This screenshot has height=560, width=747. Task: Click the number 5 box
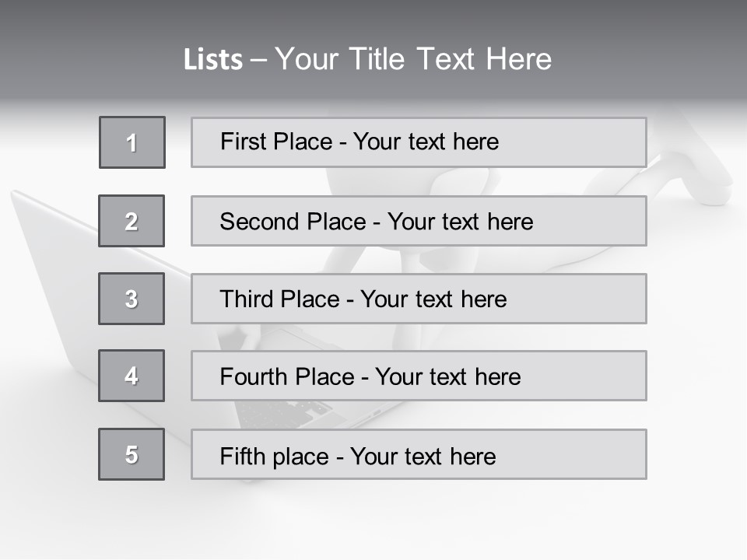tap(132, 454)
